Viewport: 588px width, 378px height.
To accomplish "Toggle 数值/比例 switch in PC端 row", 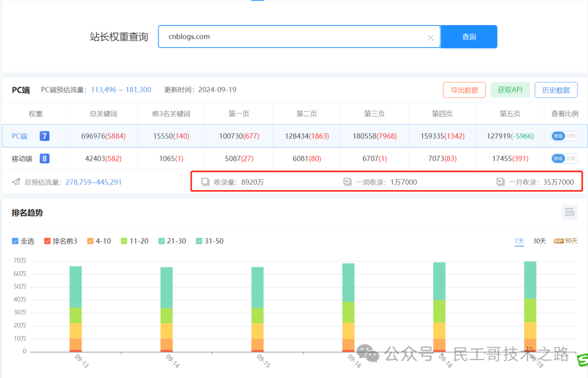I will click(565, 136).
